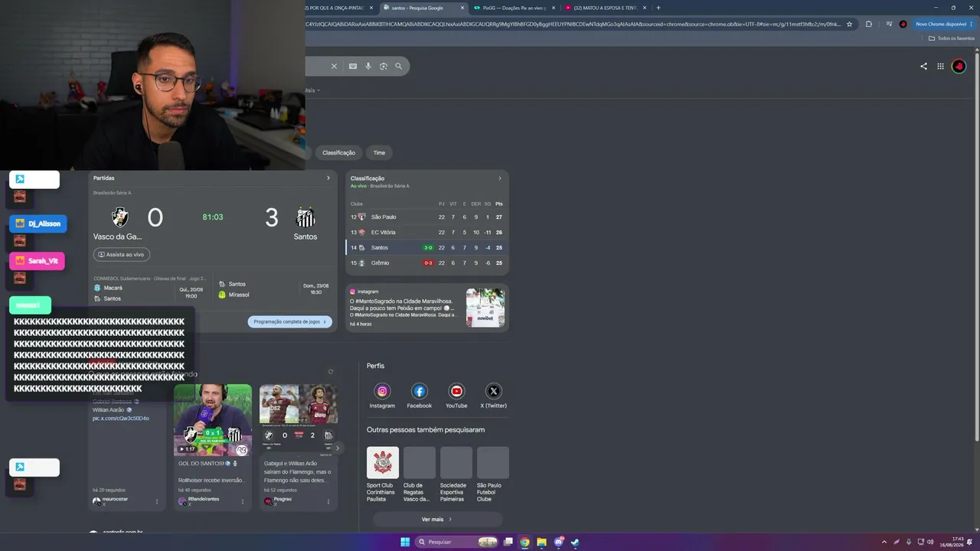Viewport: 980px width, 551px height.
Task: Click the live match time 81:03
Action: pos(213,217)
